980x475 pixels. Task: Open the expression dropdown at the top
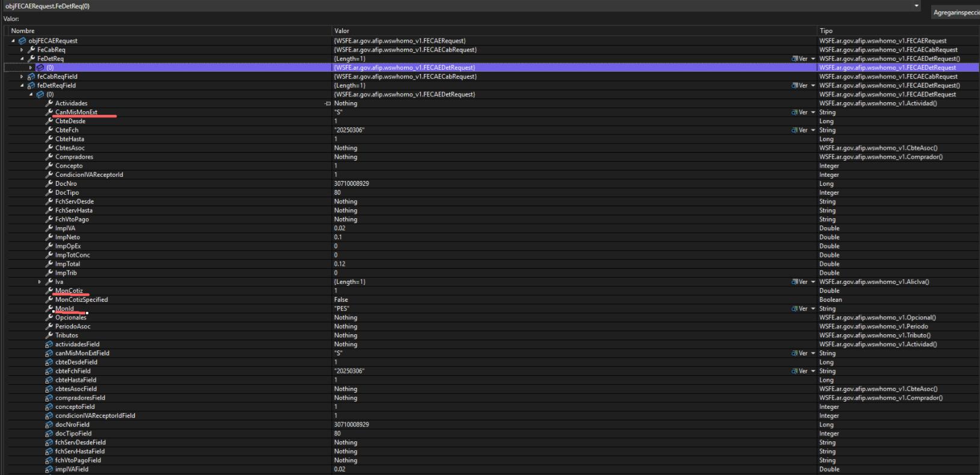click(x=916, y=6)
